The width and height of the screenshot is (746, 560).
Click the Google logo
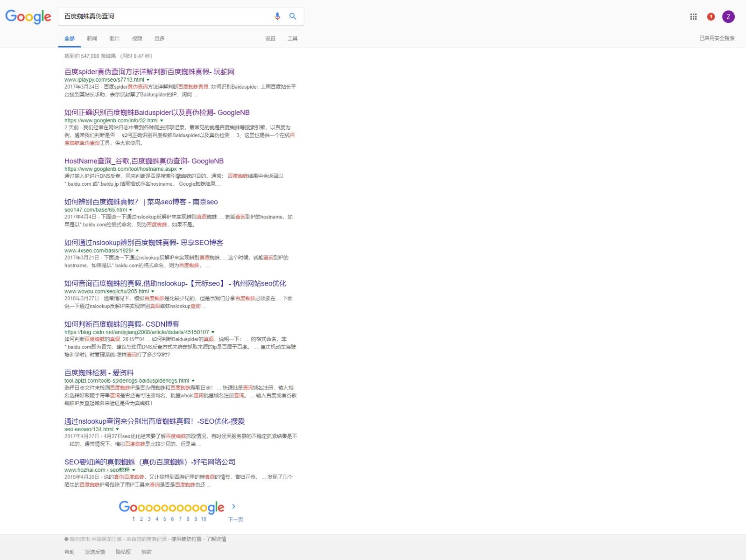pyautogui.click(x=28, y=17)
